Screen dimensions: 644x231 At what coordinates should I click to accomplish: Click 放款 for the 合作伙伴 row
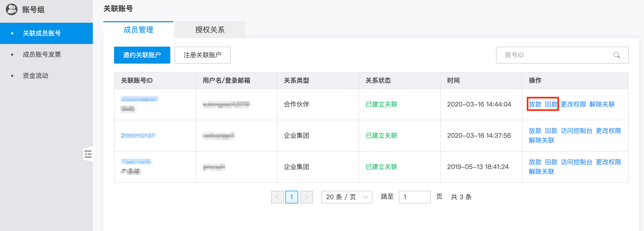pyautogui.click(x=535, y=104)
